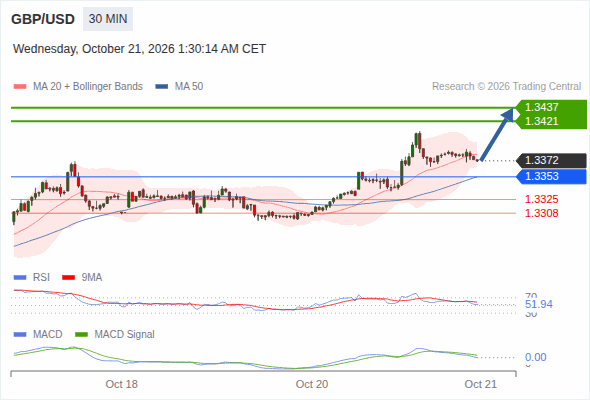Click the 1.3372 current price tag
The image size is (590, 400).
coord(552,160)
